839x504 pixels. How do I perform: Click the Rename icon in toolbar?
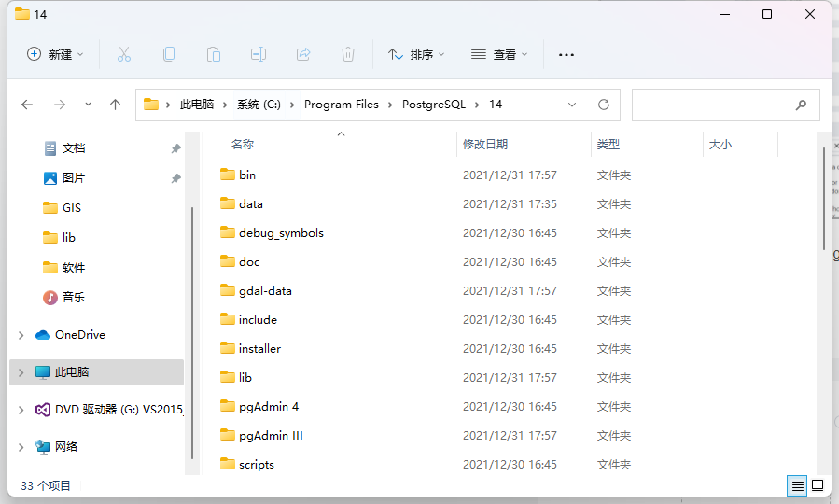[x=259, y=54]
